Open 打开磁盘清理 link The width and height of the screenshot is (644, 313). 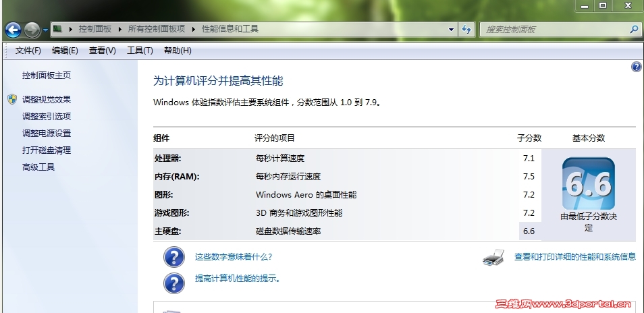pyautogui.click(x=47, y=150)
